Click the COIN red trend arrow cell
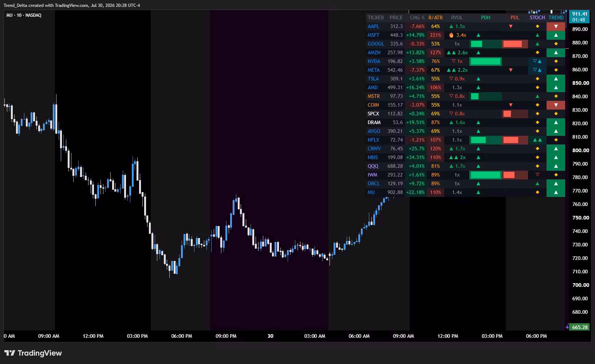595x364 pixels. tap(556, 105)
